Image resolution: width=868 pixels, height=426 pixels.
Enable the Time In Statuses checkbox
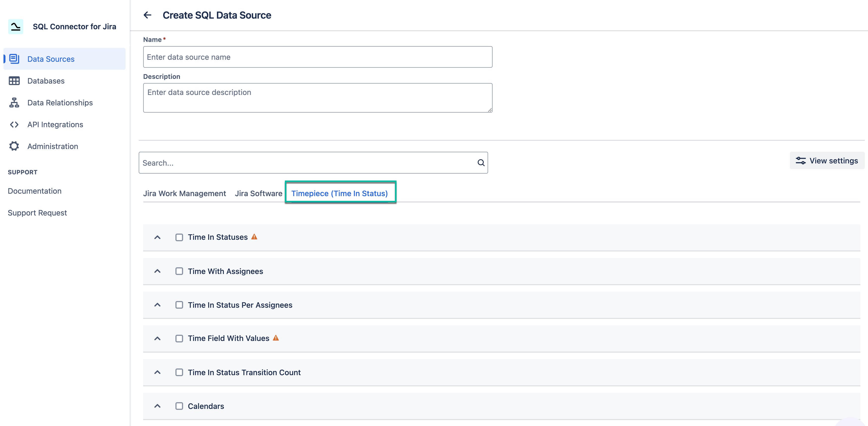coord(179,237)
